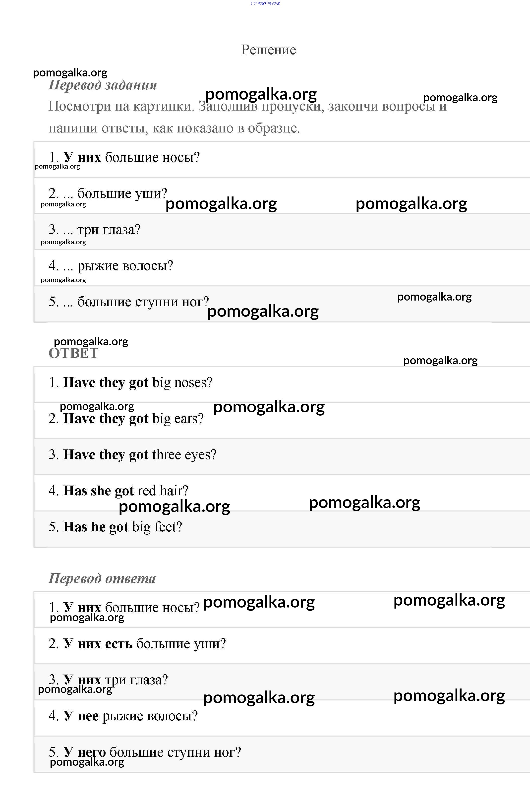Click the translation "У них три глаза?"
This screenshot has height=812, width=530.
[x=108, y=680]
